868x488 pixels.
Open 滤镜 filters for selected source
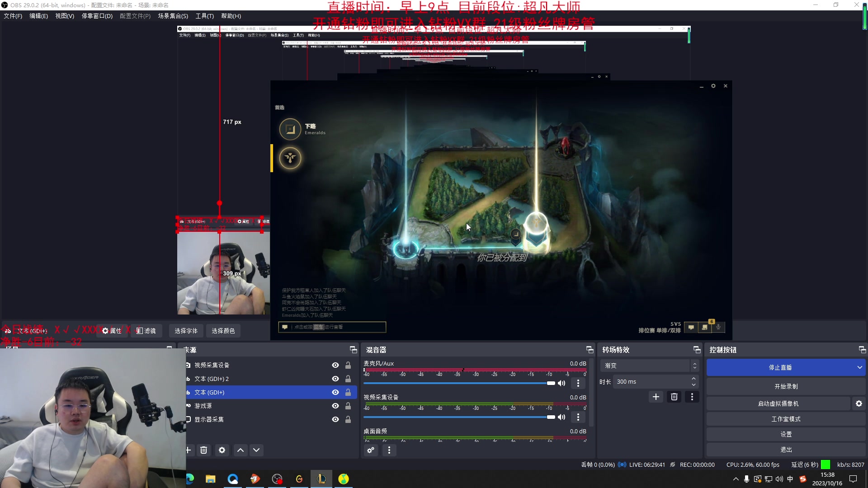pos(146,331)
